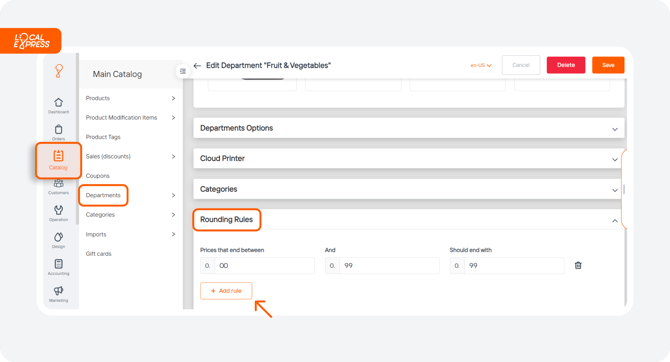670x362 pixels.
Task: Delete the rounding rule with trash icon
Action: (x=578, y=265)
